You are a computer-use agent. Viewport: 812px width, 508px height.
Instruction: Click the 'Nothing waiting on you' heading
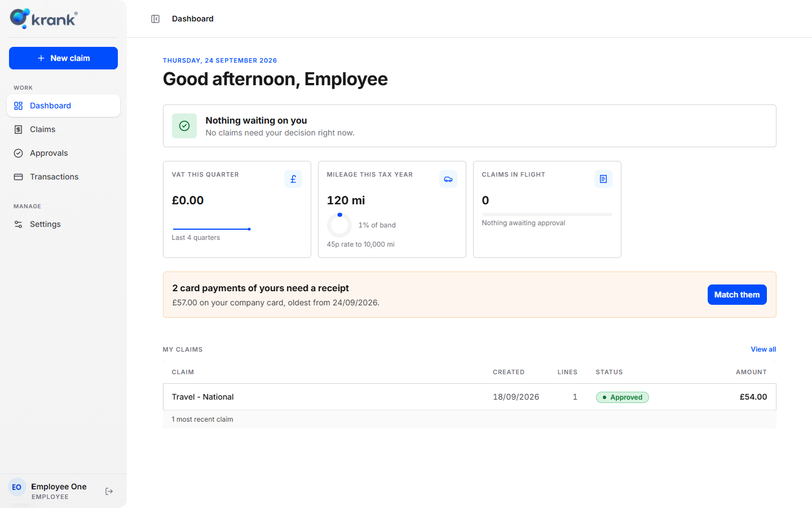click(x=256, y=120)
